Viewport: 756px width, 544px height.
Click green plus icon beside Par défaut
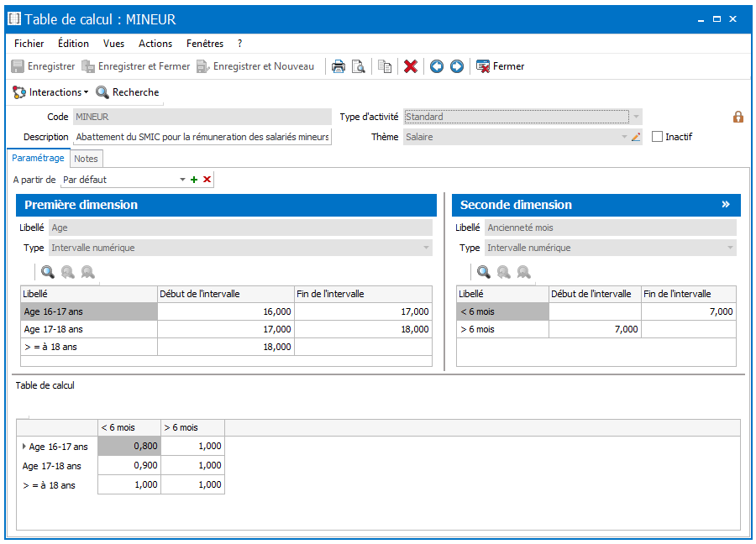coord(194,180)
